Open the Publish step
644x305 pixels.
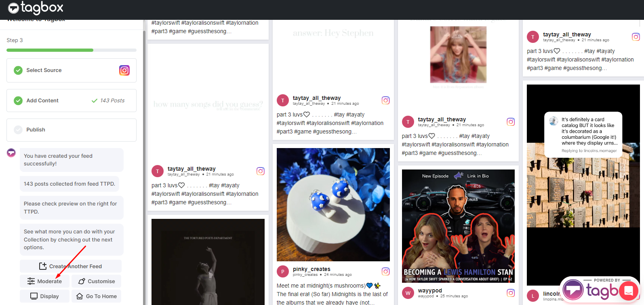click(72, 130)
